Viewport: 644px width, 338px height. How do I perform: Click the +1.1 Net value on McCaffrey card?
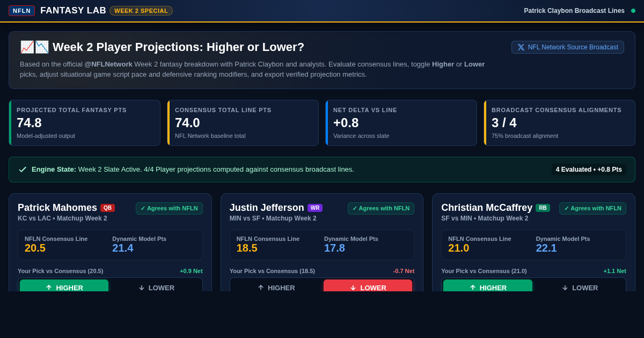point(614,271)
